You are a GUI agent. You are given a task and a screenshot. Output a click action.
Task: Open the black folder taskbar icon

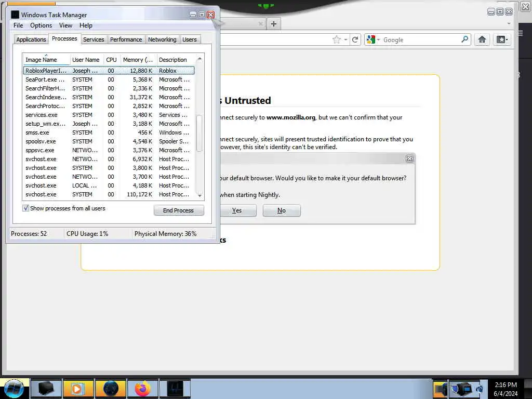(46, 389)
